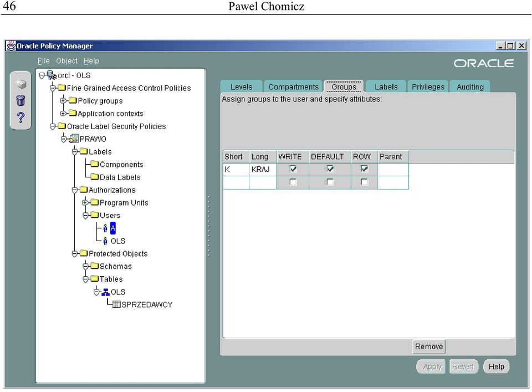Click the Program Units folder icon
Image resolution: width=532 pixels, height=392 pixels.
(95, 202)
